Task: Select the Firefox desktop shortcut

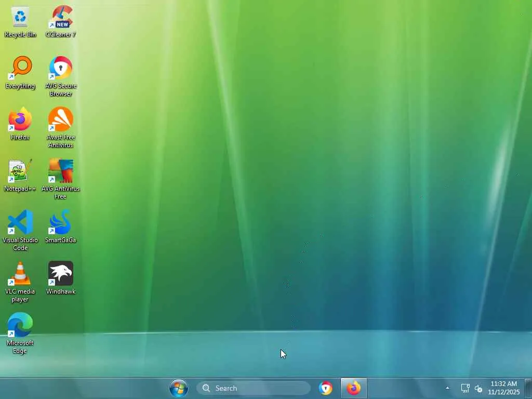Action: [20, 124]
